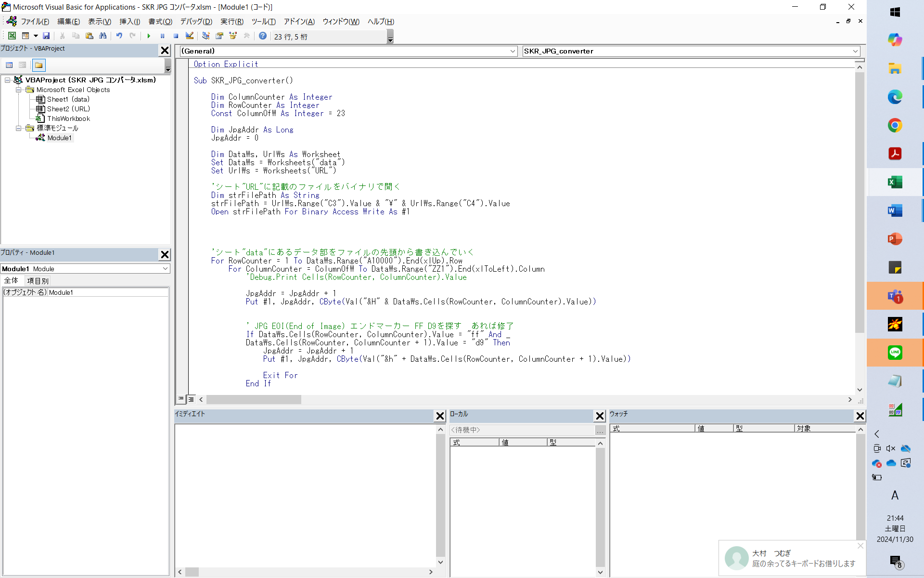Screen dimensions: 924x578
Task: Collapse the Microsoft Excel Objects tree node
Action: click(x=18, y=90)
